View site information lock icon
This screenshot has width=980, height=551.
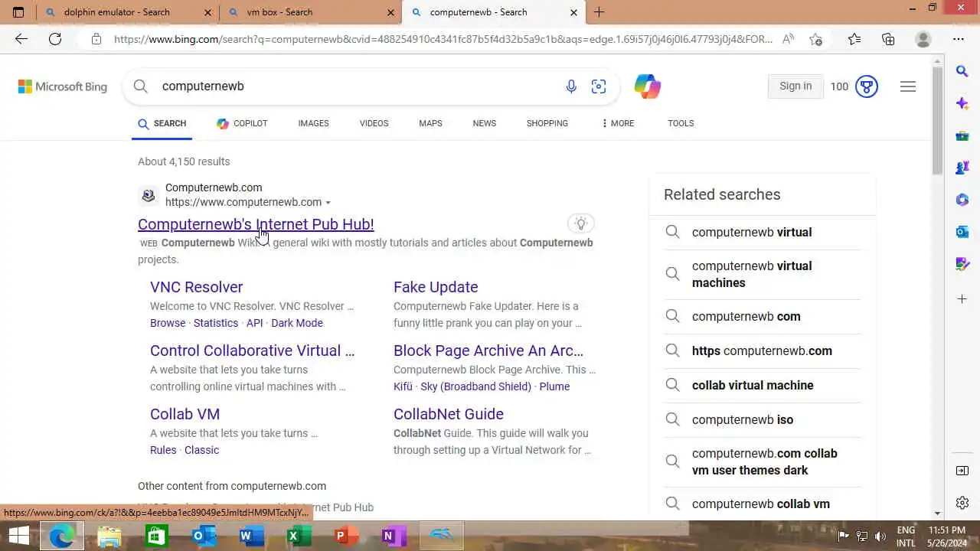pyautogui.click(x=96, y=39)
